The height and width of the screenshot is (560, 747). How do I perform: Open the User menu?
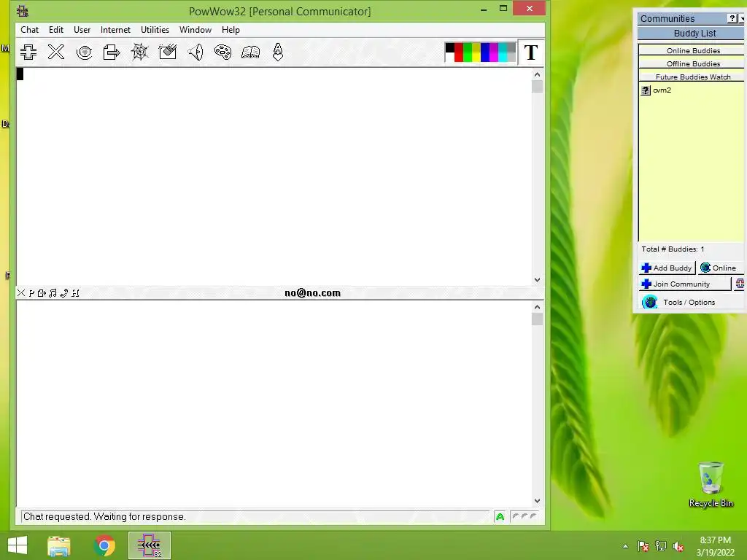click(x=82, y=29)
